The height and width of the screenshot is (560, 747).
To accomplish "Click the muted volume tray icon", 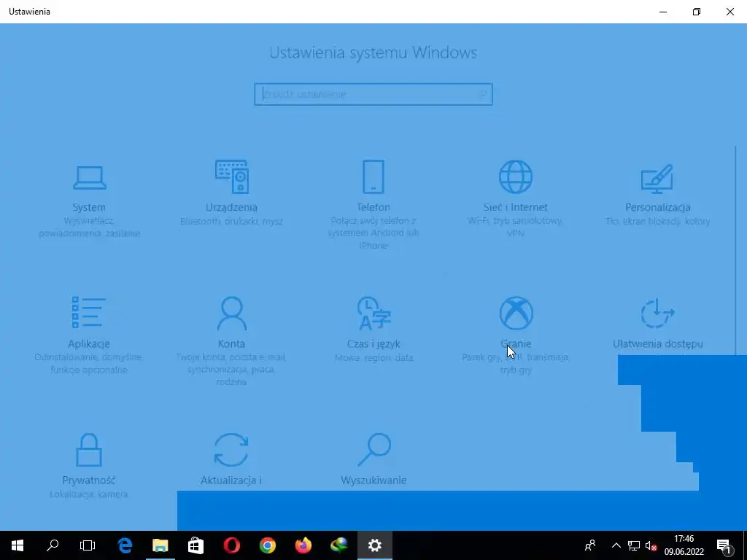I will pyautogui.click(x=651, y=545).
